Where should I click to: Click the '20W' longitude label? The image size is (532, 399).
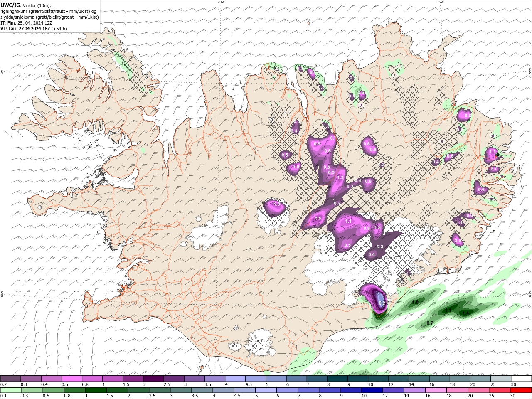[221, 2]
